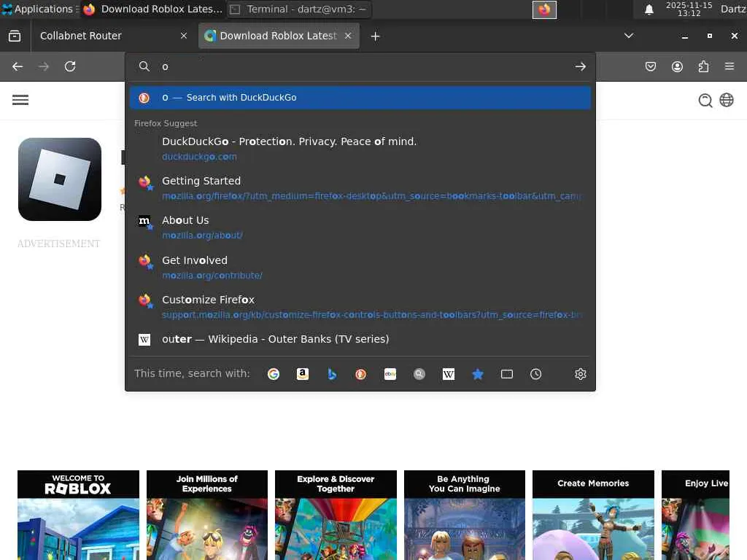Open the Applications menu
This screenshot has width=747, height=560.
click(x=40, y=9)
